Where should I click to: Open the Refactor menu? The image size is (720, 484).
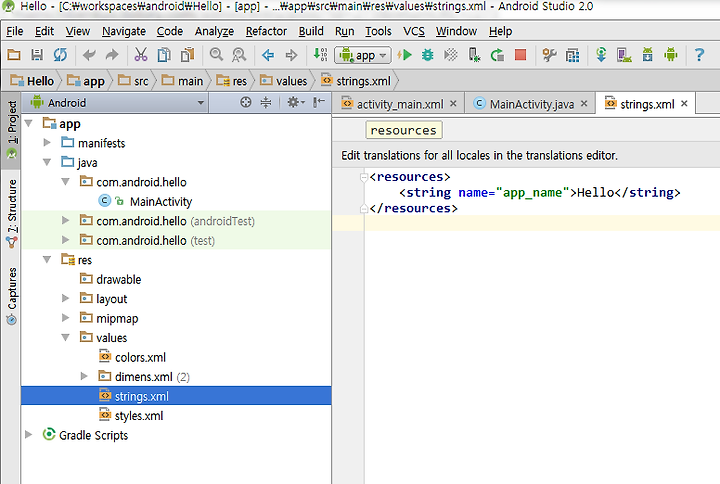click(x=266, y=31)
